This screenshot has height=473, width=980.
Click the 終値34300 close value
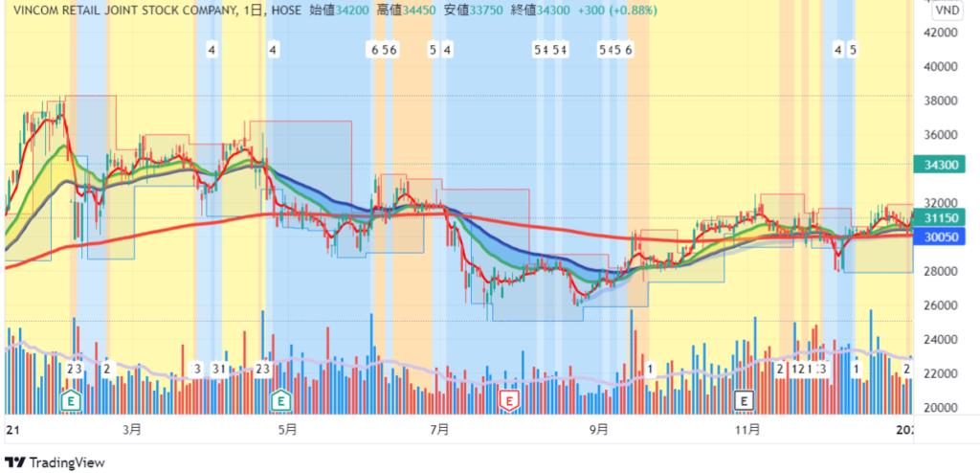[540, 10]
